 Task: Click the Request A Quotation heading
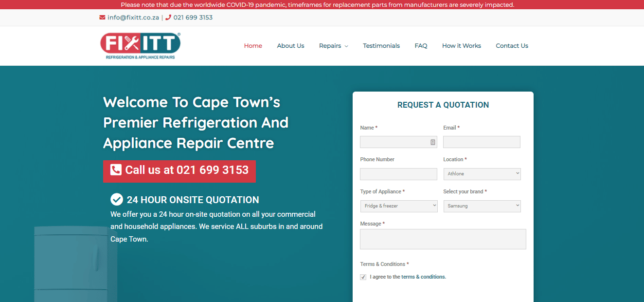click(x=443, y=105)
